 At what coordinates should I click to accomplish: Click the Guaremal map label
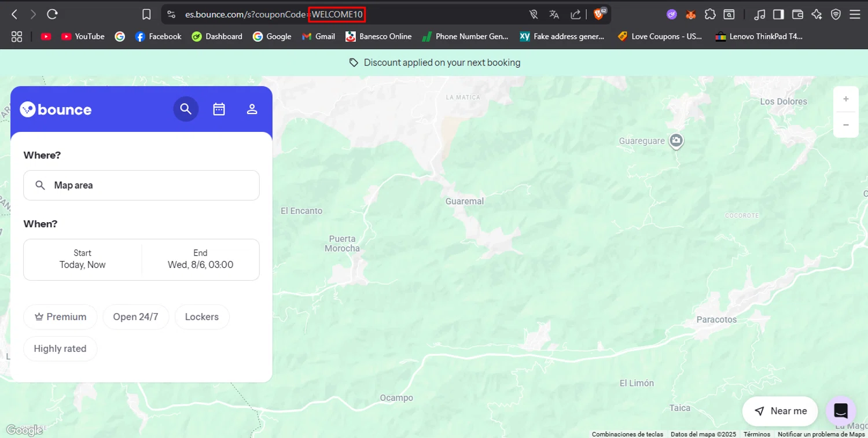click(x=465, y=201)
